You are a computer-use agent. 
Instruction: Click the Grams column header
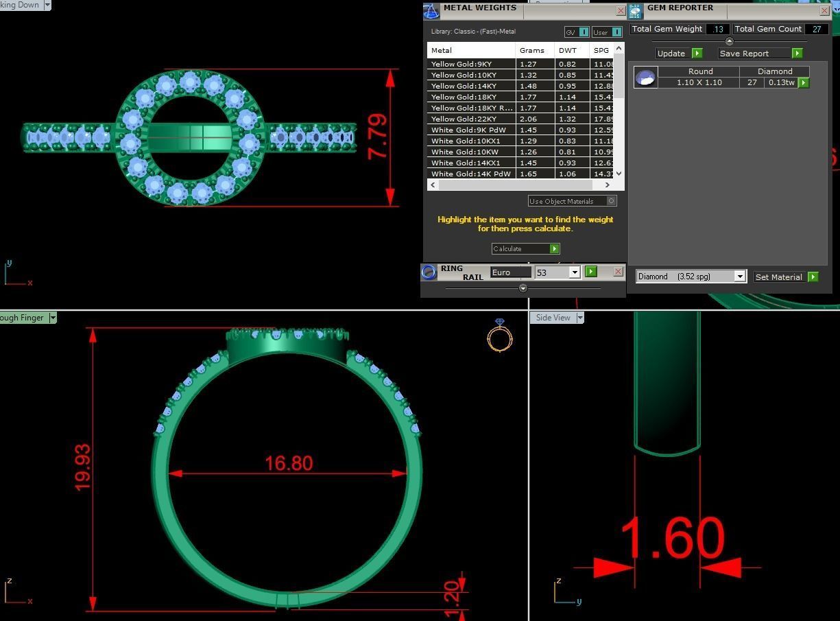(535, 50)
